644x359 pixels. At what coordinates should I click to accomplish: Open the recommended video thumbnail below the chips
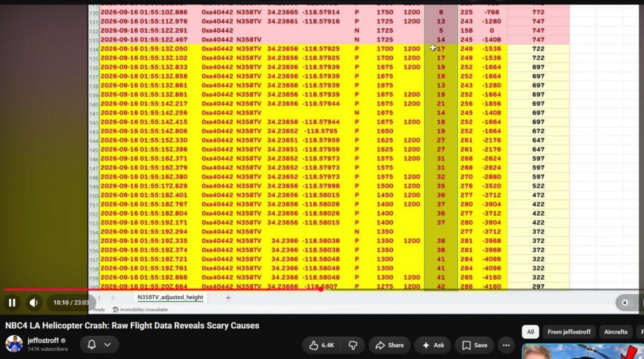[x=583, y=351]
